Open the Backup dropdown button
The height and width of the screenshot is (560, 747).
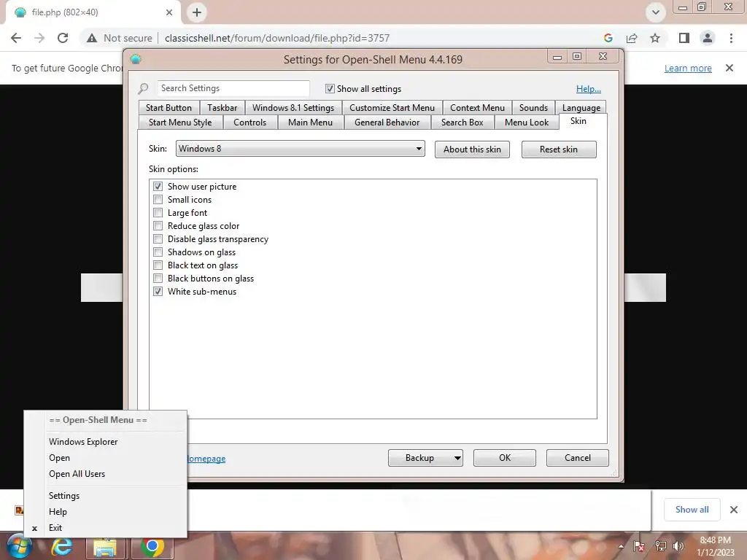[x=425, y=458]
